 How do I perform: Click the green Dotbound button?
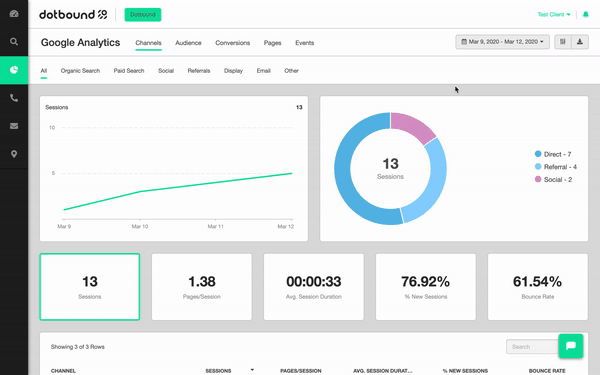click(143, 15)
